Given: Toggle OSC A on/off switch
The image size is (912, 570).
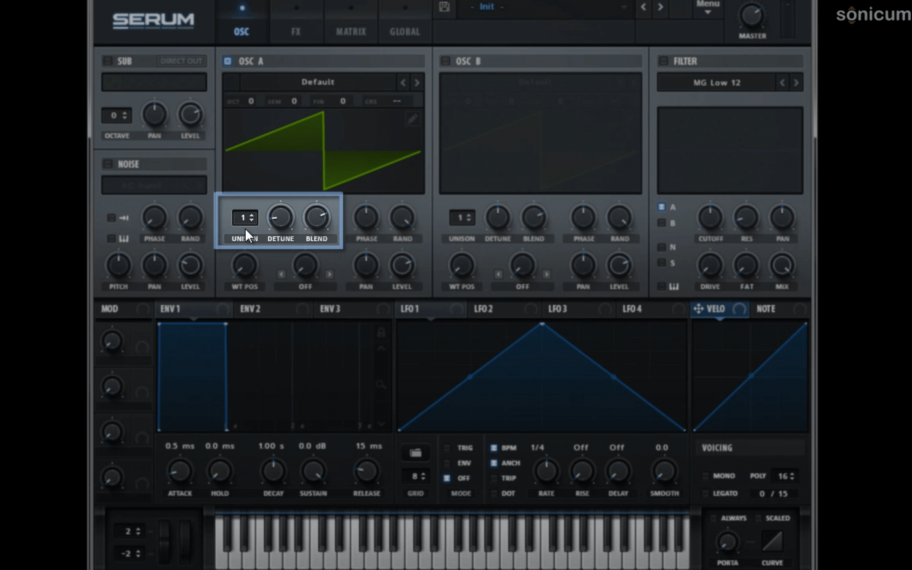Looking at the screenshot, I should [227, 61].
